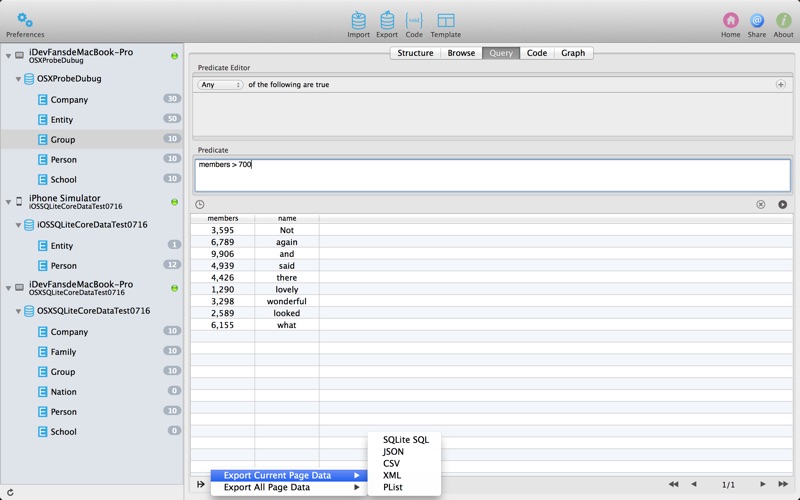This screenshot has height=500, width=800.
Task: Click the first iDevFansdeMacBook-Pro green status dot
Action: coord(174,56)
